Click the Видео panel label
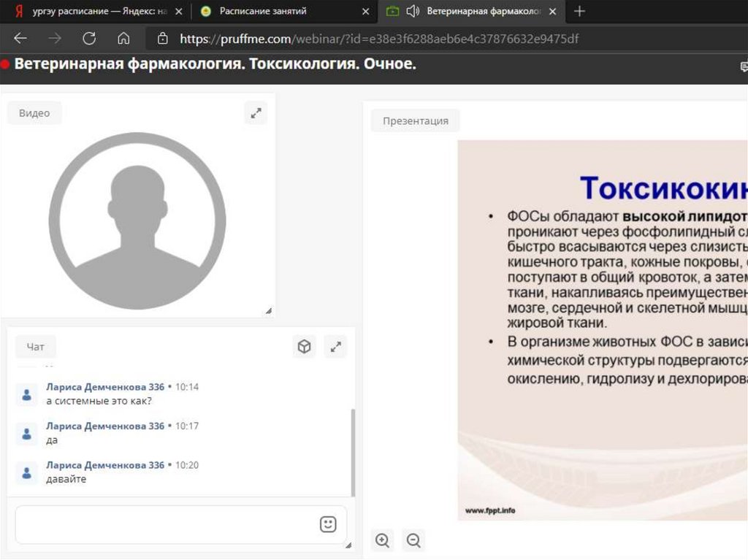This screenshot has width=748, height=560. 34,113
